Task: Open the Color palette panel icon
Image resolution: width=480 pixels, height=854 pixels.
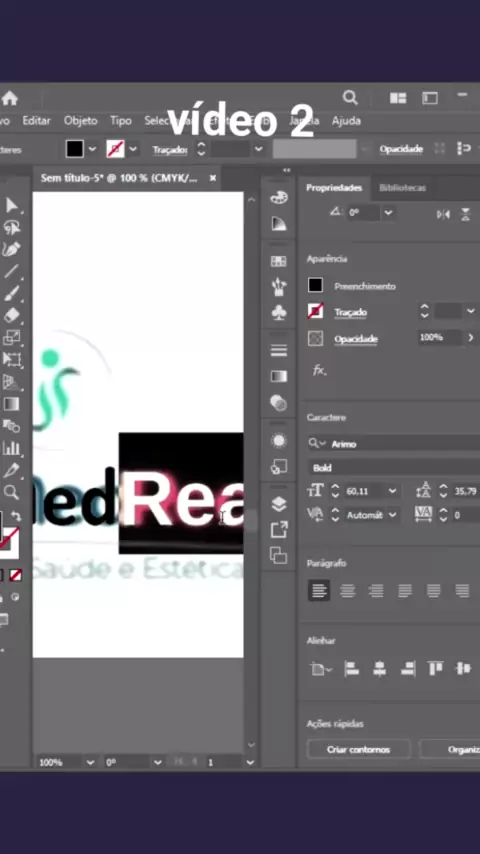Action: (278, 197)
